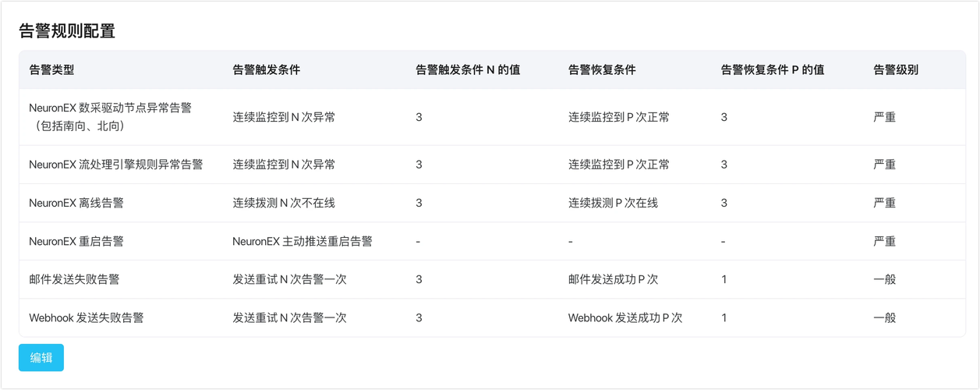Image resolution: width=980 pixels, height=390 pixels.
Task: Select the 告警恢复条件 column header
Action: (602, 69)
